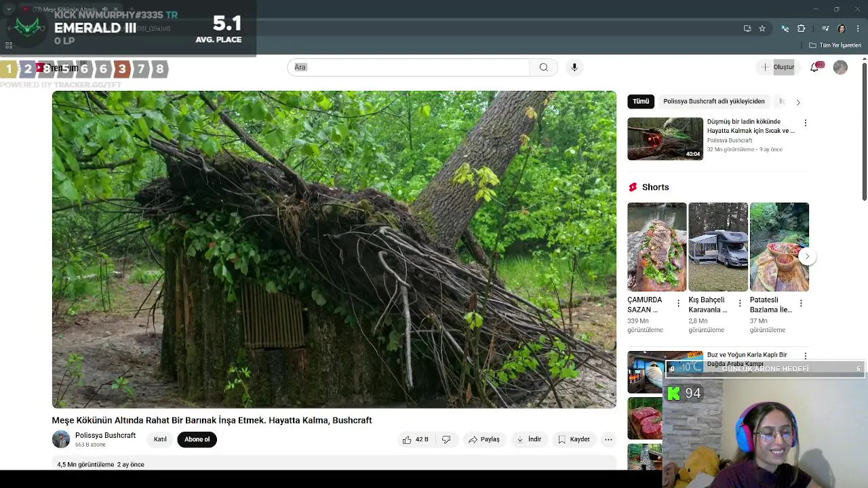Download the video with İndir

tap(529, 439)
